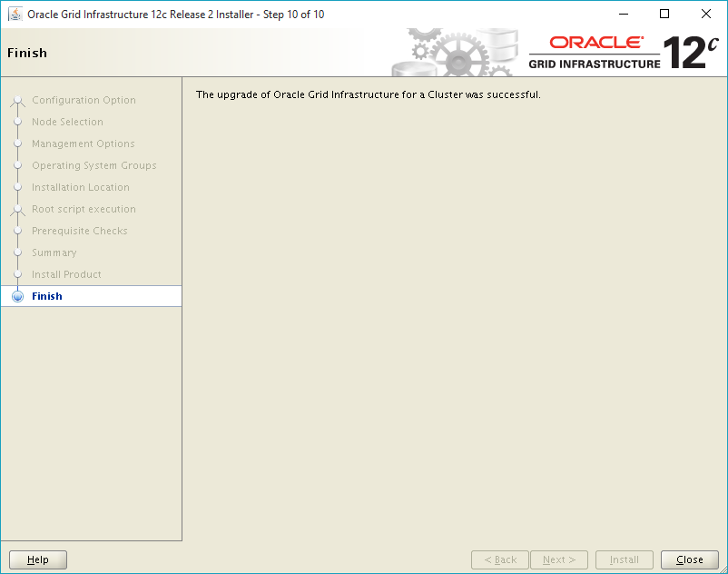Click the Java installer icon in title bar
The width and height of the screenshot is (728, 574).
pyautogui.click(x=15, y=14)
